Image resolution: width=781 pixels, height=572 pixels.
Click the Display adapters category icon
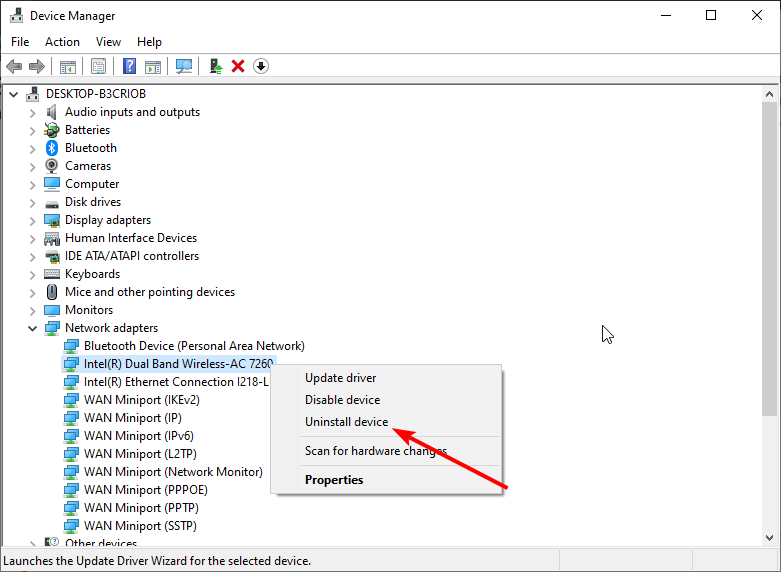(52, 220)
